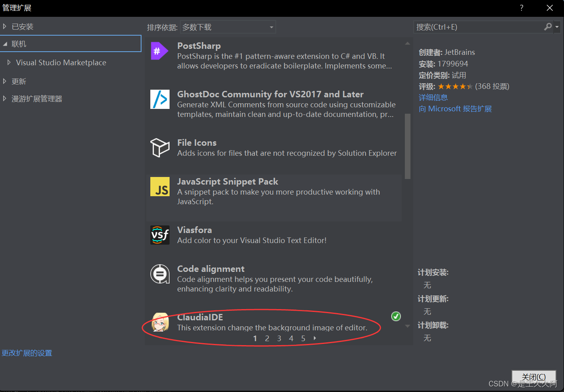Screen dimensions: 564x392
Task: Click 向 Microsoft 报告扩展 link
Action: [455, 109]
